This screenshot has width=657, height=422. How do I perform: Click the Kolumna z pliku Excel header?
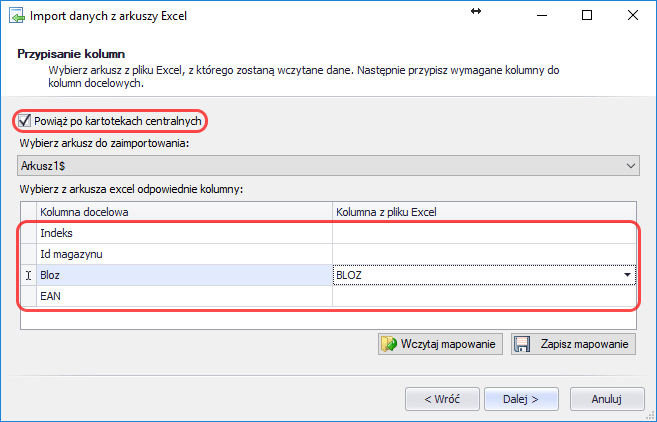[x=483, y=212]
